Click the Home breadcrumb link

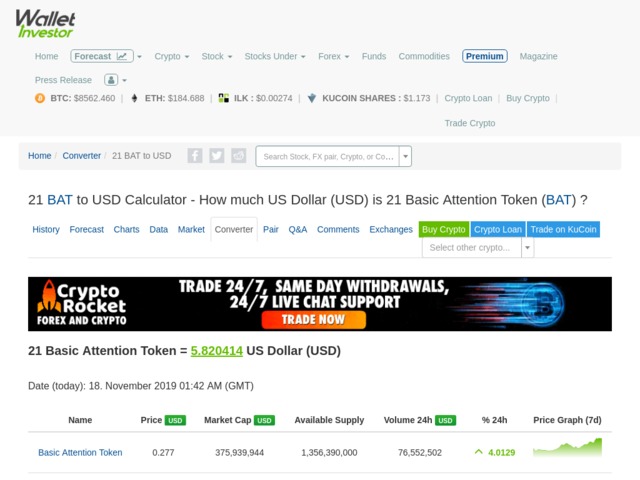tap(40, 156)
